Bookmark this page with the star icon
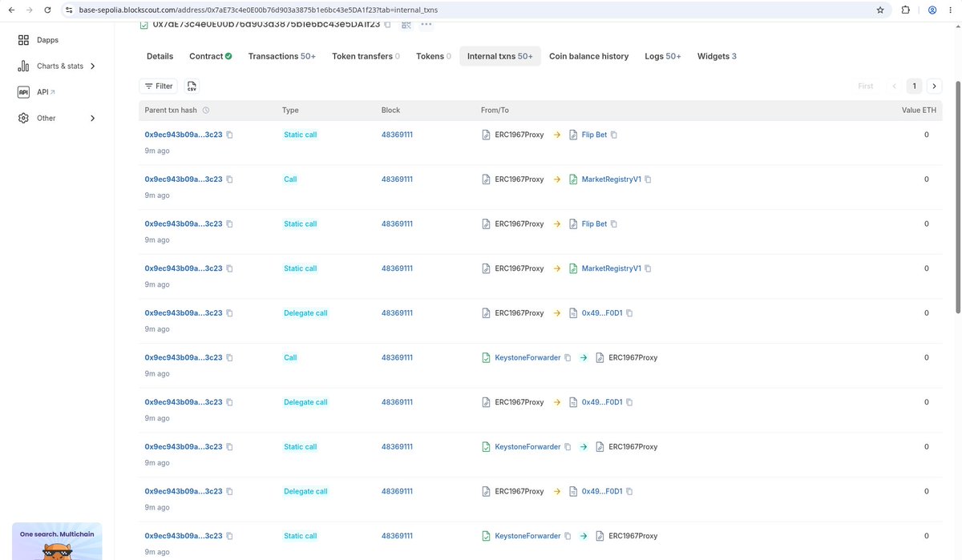This screenshot has width=962, height=560. [x=880, y=10]
